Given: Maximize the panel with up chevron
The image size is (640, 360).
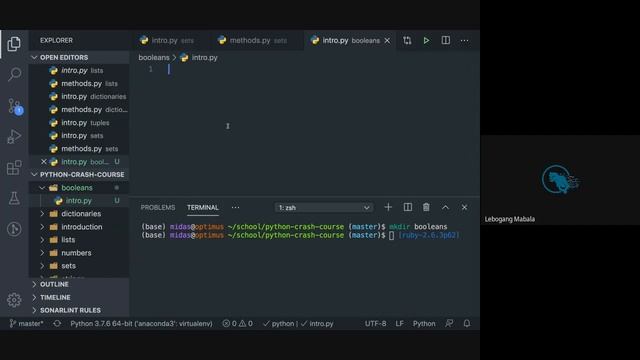Looking at the screenshot, I should [x=445, y=207].
